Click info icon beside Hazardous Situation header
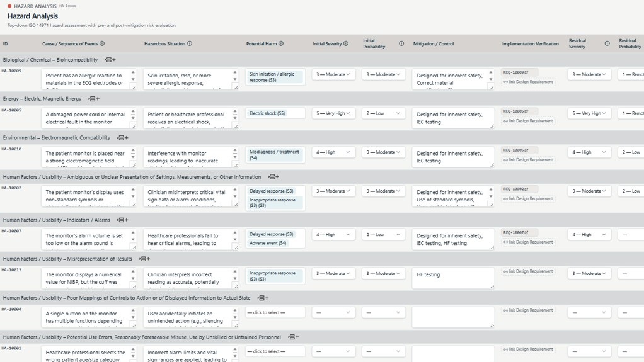Viewport: 644px width, 362px height. (189, 43)
